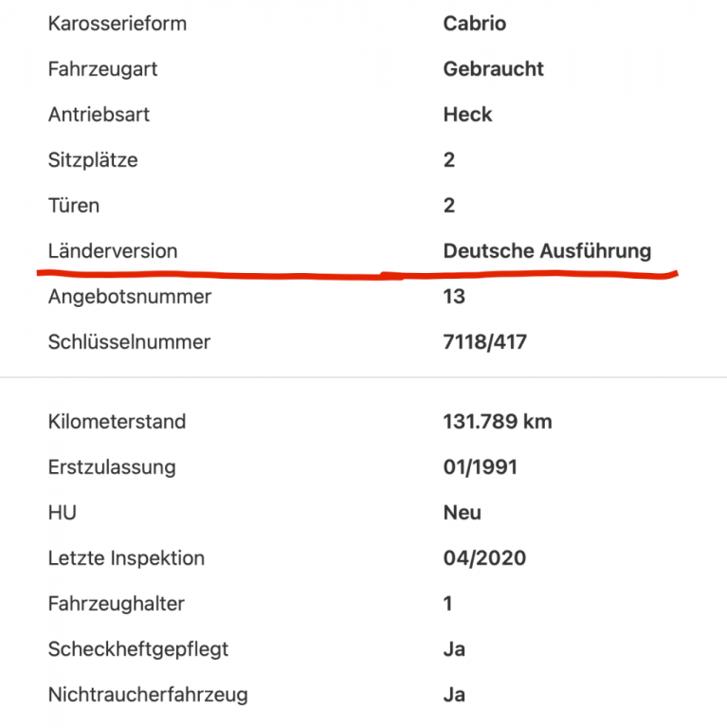727x728 pixels.
Task: Select the Sitzplätze label
Action: (93, 160)
